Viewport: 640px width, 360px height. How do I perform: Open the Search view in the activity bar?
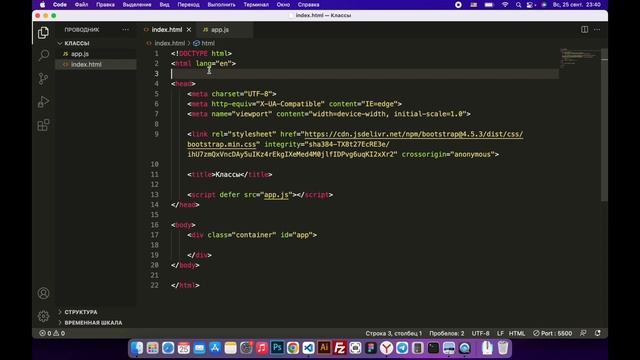click(x=43, y=55)
